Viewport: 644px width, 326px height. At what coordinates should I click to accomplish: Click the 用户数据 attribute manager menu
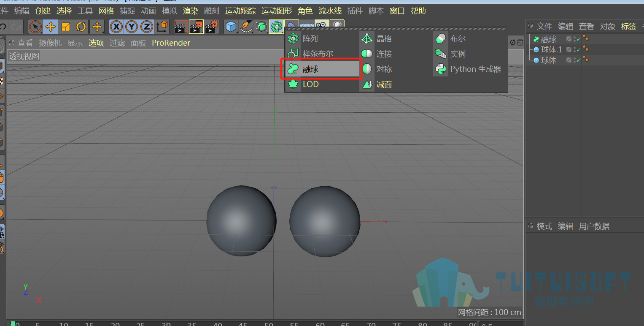click(x=594, y=226)
